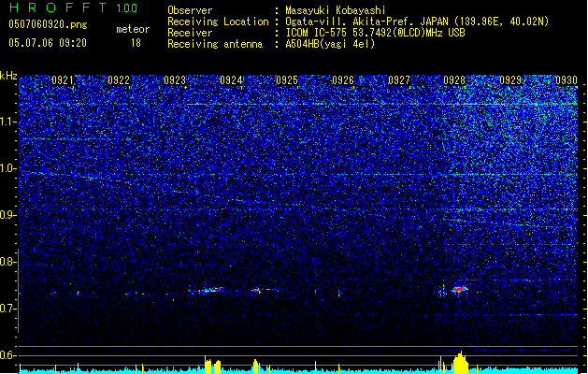Click the date stamp 05.07.06 09:20
The height and width of the screenshot is (374, 588).
tap(48, 43)
